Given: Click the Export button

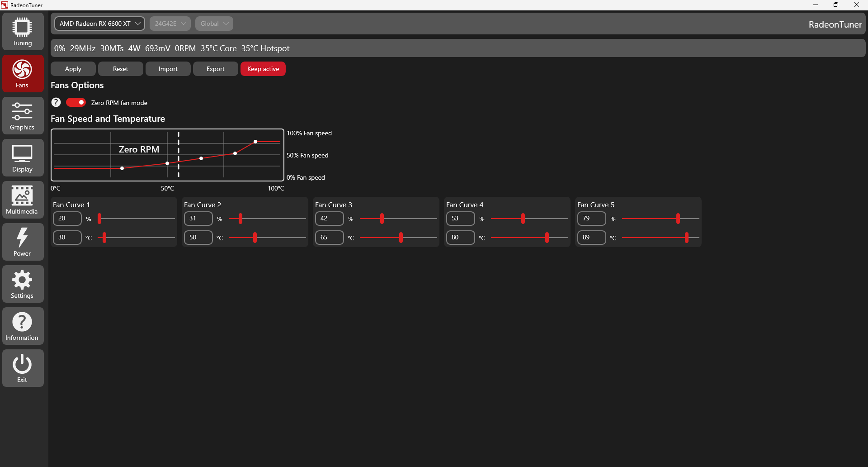Looking at the screenshot, I should pos(216,69).
